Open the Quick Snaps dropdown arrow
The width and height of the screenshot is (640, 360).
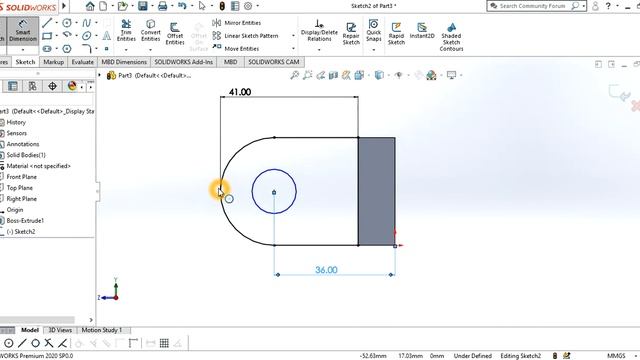click(x=373, y=50)
